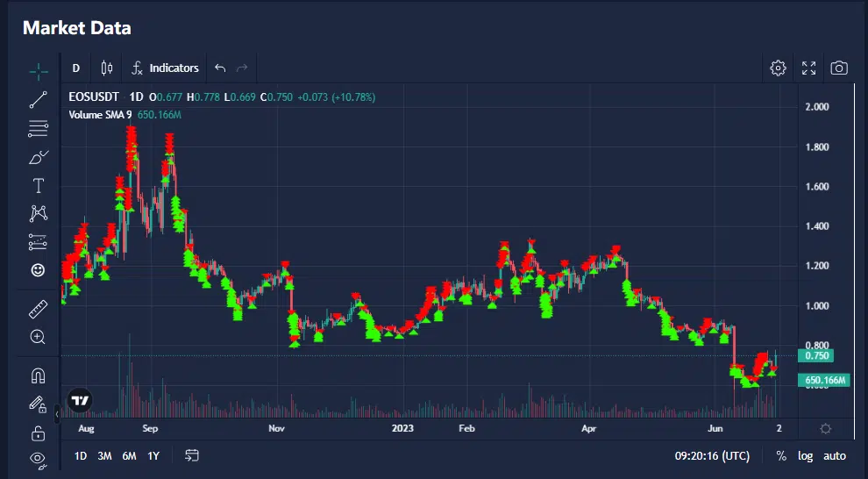868x479 pixels.
Task: Hide all drawings with eye icon
Action: (x=38, y=458)
